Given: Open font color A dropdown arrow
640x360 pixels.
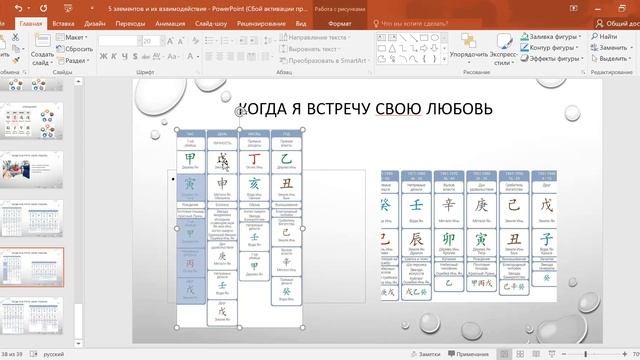Looking at the screenshot, I should tap(198, 56).
